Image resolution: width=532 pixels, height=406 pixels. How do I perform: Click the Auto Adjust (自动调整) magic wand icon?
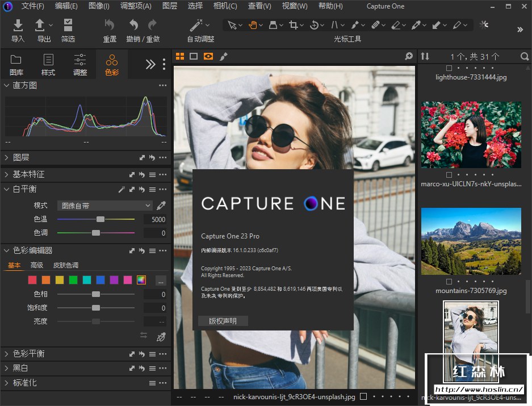click(196, 25)
